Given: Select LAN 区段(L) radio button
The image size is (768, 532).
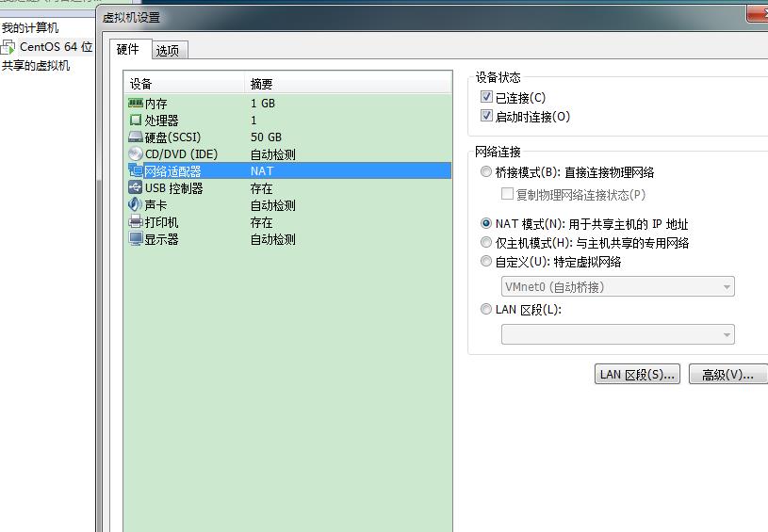Looking at the screenshot, I should point(486,310).
